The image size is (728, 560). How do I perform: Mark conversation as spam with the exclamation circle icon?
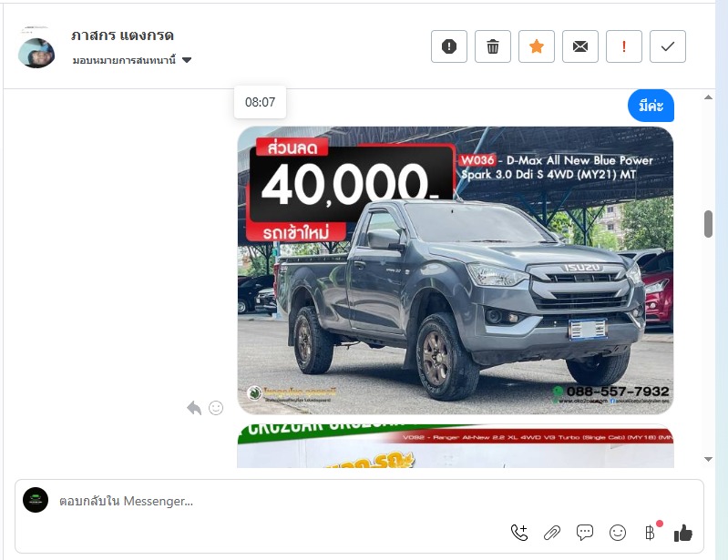[x=449, y=46]
